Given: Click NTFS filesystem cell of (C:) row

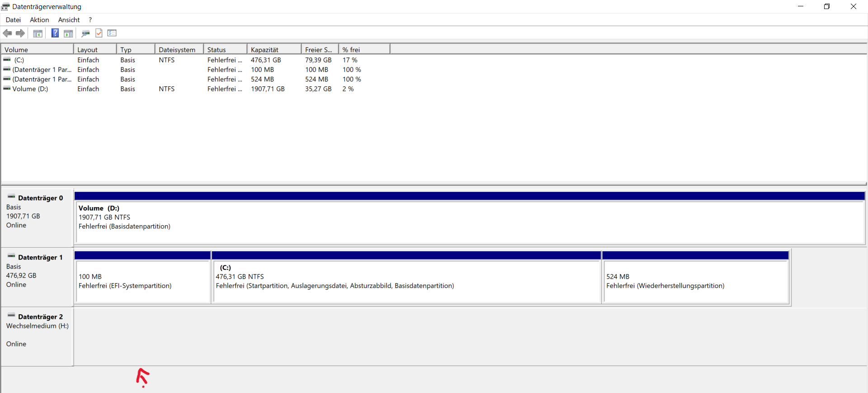Looking at the screenshot, I should pos(166,60).
